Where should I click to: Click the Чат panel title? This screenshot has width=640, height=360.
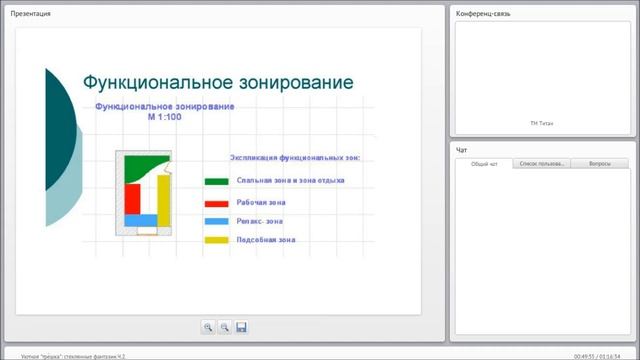point(461,150)
